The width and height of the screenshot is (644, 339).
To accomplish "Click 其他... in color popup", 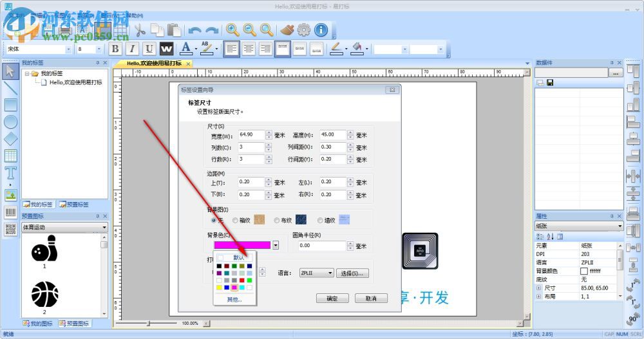I will (234, 300).
